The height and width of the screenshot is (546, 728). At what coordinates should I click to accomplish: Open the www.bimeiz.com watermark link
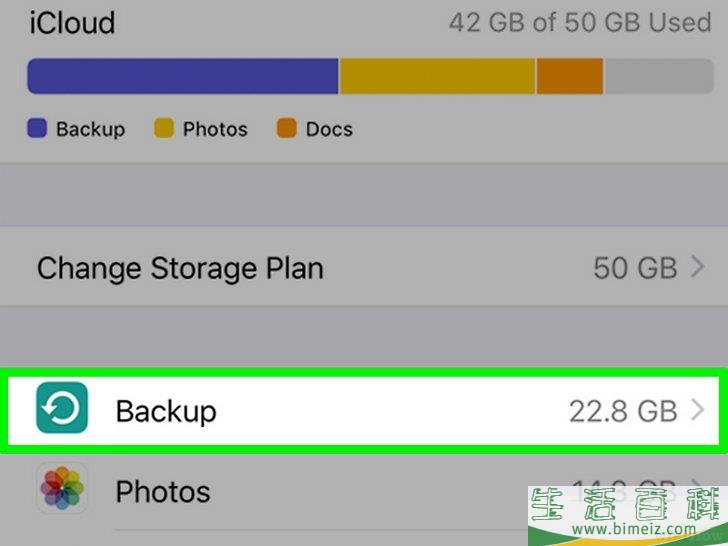coord(634,528)
